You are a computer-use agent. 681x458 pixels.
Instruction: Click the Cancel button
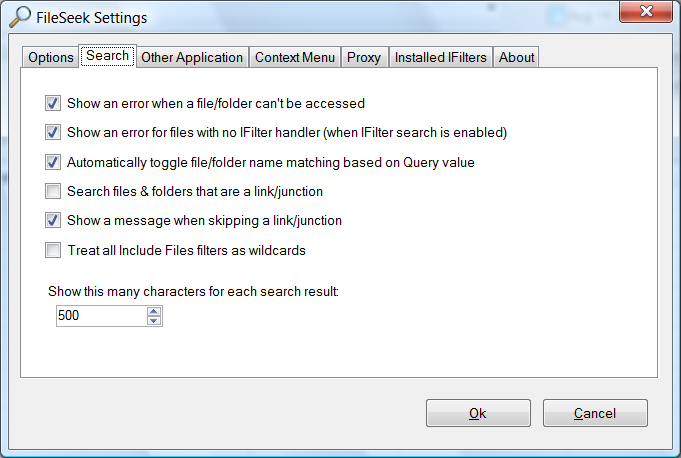(x=595, y=413)
